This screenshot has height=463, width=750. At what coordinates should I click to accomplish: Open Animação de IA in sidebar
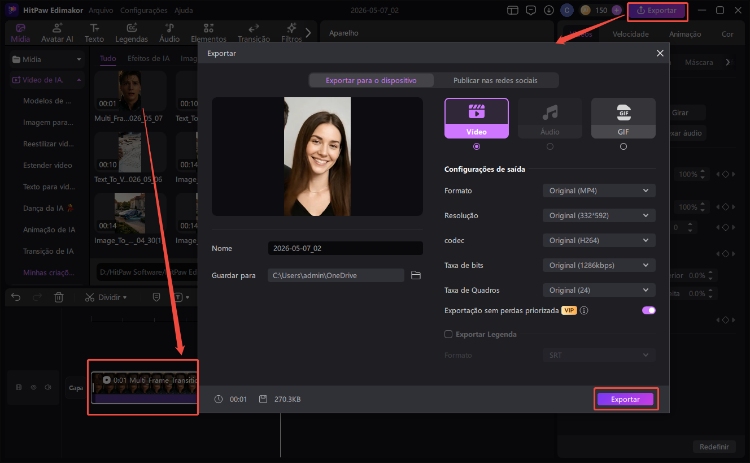coord(49,230)
